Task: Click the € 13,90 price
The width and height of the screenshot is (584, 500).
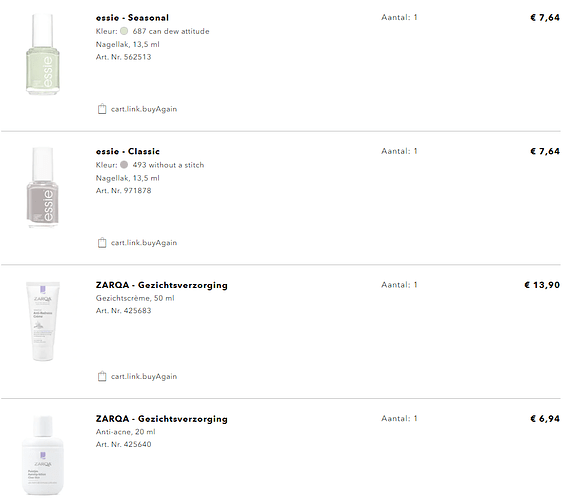Action: pos(542,285)
